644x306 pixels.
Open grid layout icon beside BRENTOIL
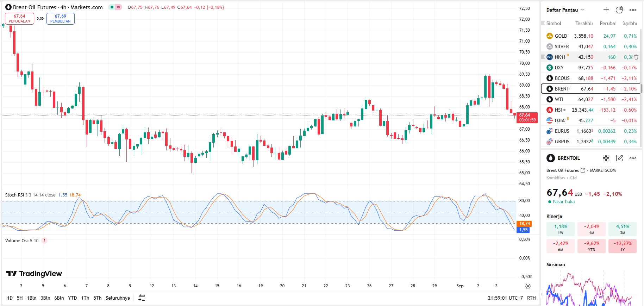coord(606,158)
